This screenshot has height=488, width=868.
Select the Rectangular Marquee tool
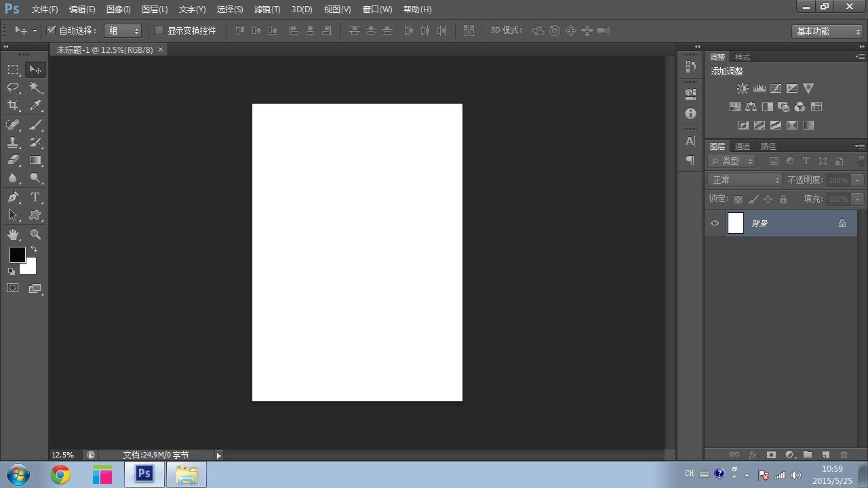(13, 70)
